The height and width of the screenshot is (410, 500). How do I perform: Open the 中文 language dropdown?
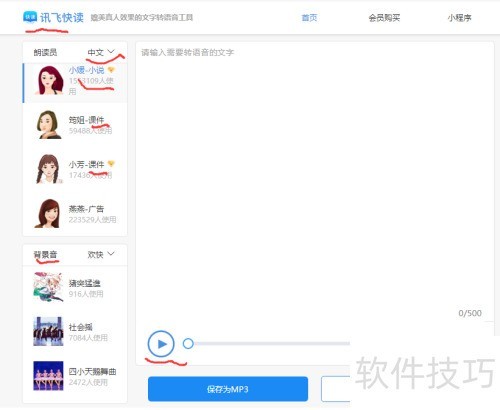(101, 52)
